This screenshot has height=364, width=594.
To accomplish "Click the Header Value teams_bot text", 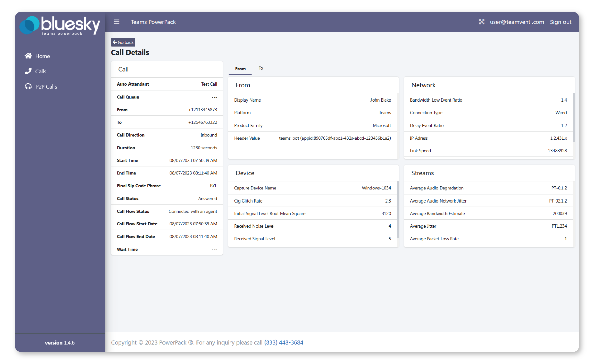I will (335, 138).
